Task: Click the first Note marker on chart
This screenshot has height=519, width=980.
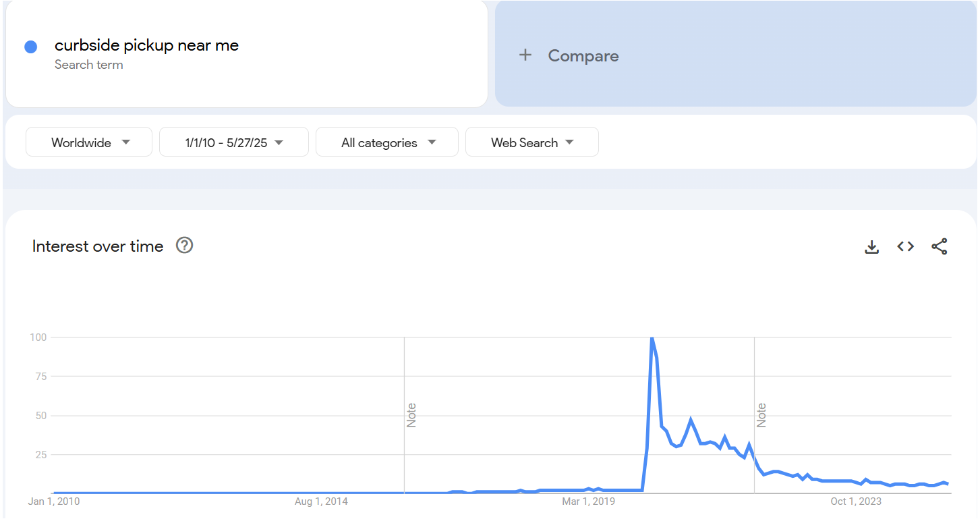Action: pos(411,415)
